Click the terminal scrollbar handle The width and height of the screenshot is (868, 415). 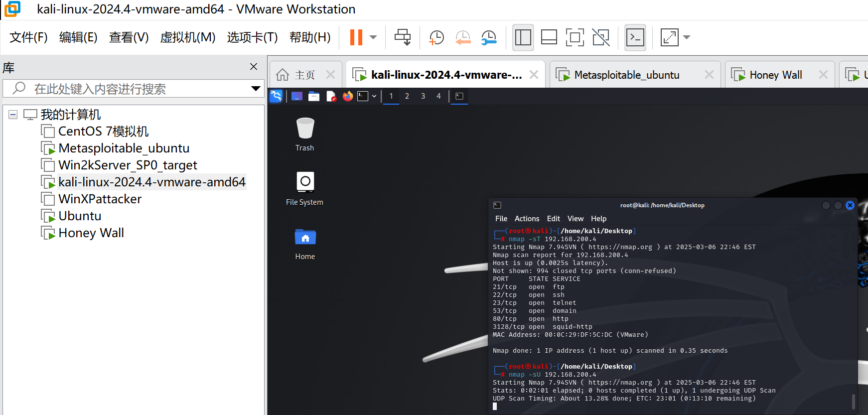853,402
